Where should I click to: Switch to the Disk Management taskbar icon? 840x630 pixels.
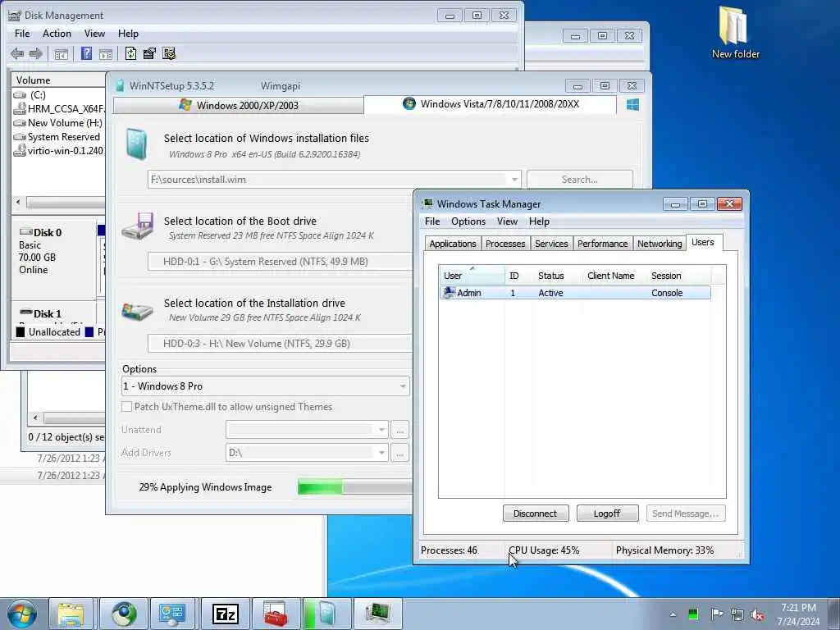(x=172, y=614)
